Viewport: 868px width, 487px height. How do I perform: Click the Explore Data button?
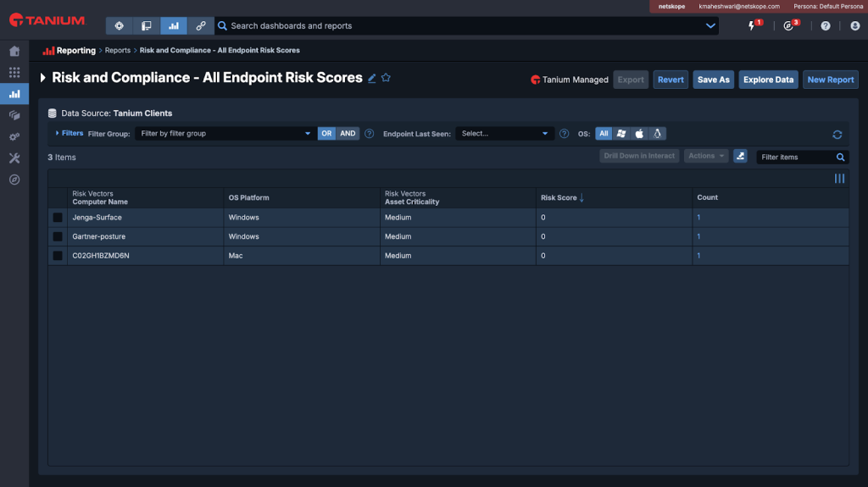768,80
